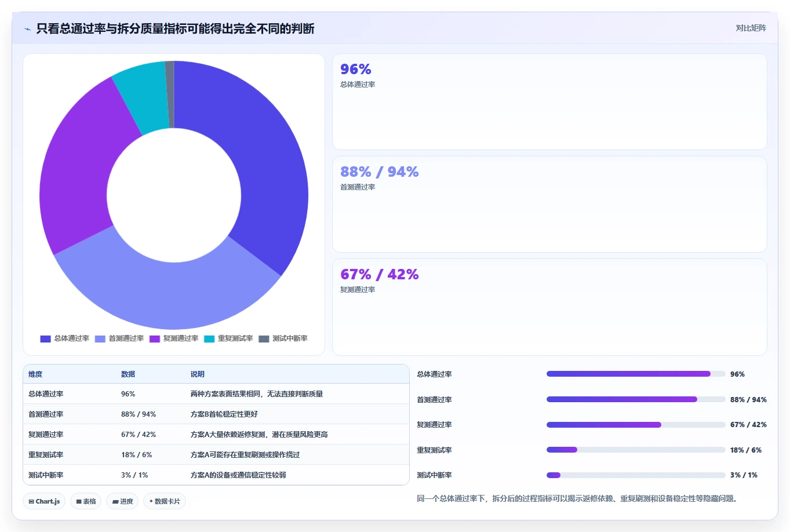This screenshot has width=790, height=532.
Task: Click the 总体通过率 progress bar
Action: pos(636,374)
